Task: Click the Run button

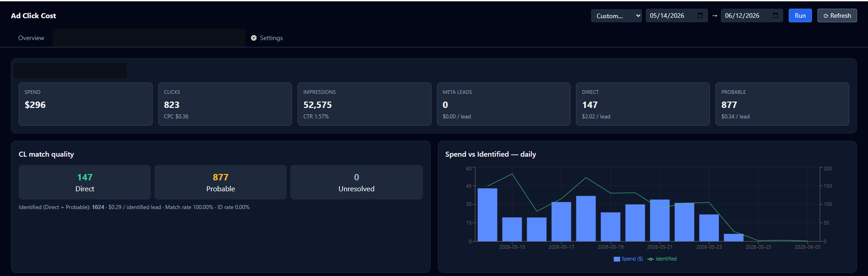Action: click(x=800, y=15)
